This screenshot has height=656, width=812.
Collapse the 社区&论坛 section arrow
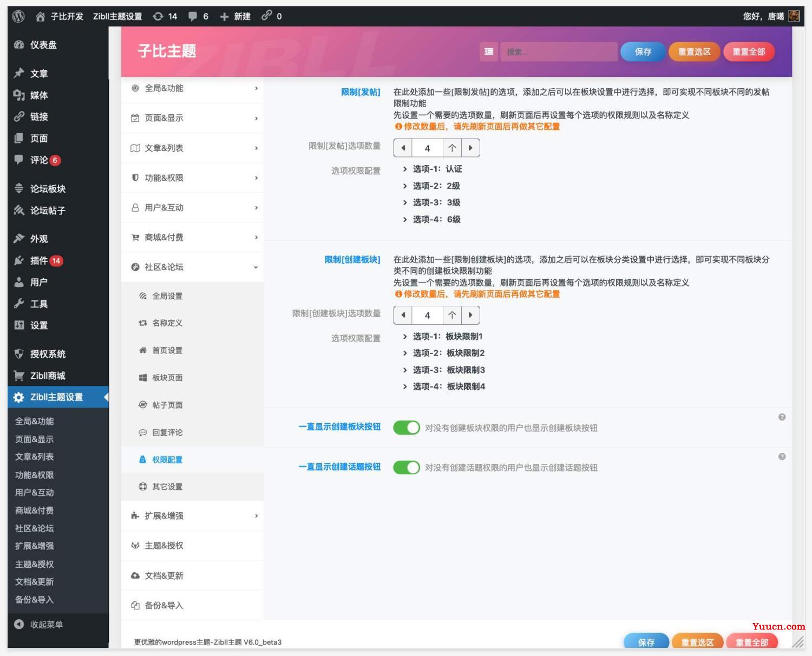[x=256, y=267]
